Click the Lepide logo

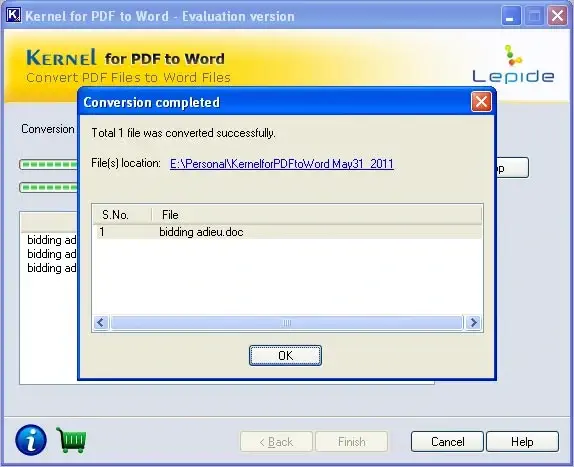coord(513,64)
